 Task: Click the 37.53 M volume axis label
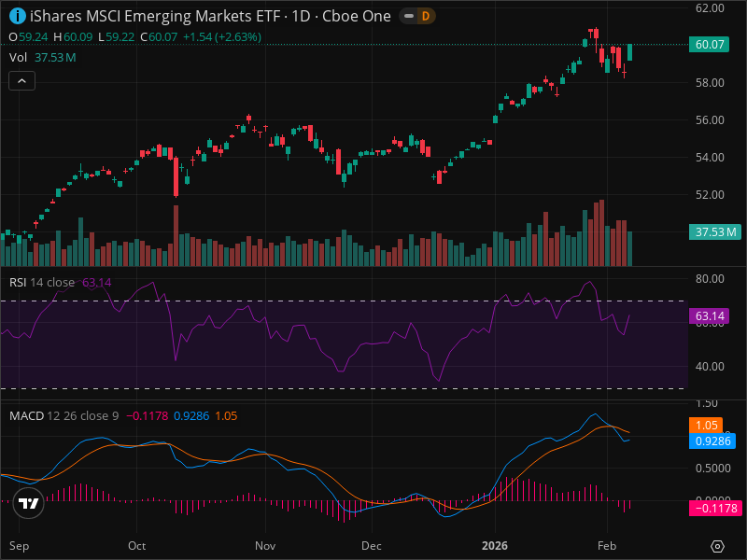tap(714, 231)
